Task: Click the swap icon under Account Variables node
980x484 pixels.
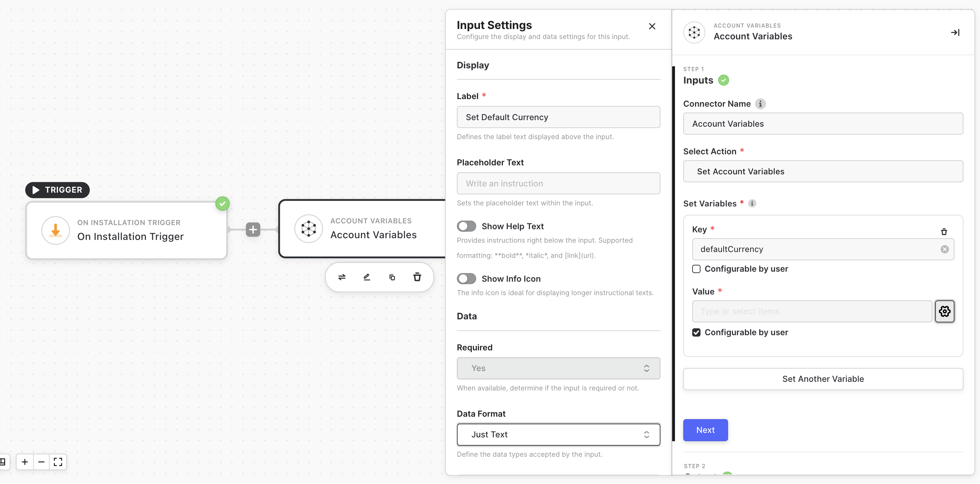Action: tap(342, 277)
